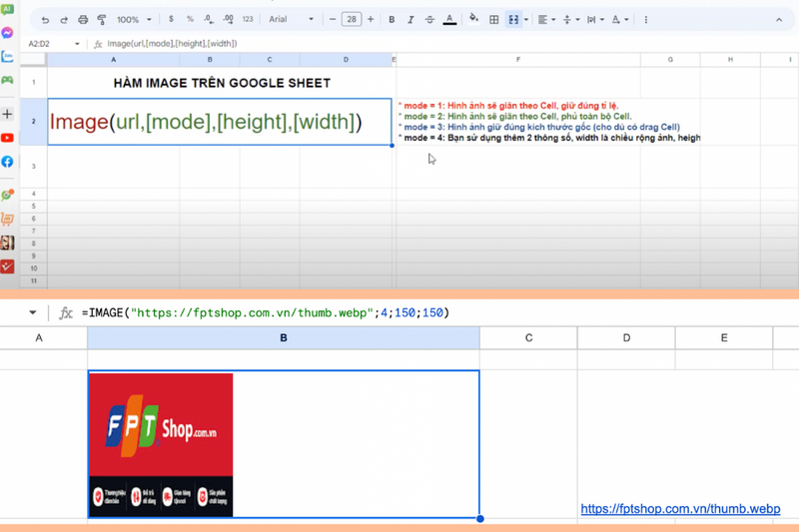Open the green gamepad icon in sidebar
Image resolution: width=799 pixels, height=532 pixels.
point(7,81)
